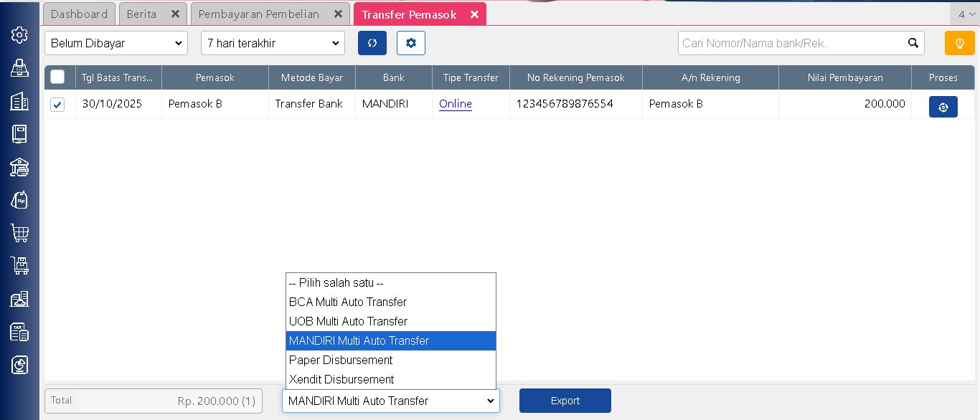Toggle the select-all header checkbox
The height and width of the screenshot is (420, 980).
[57, 77]
